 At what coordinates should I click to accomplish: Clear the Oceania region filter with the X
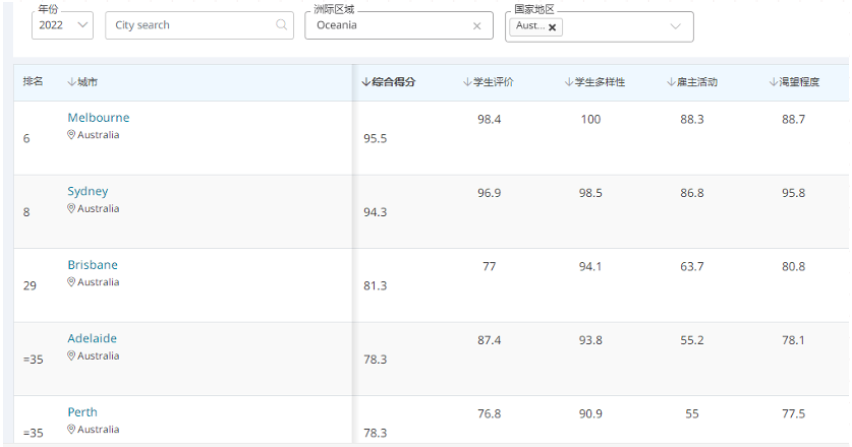click(477, 26)
